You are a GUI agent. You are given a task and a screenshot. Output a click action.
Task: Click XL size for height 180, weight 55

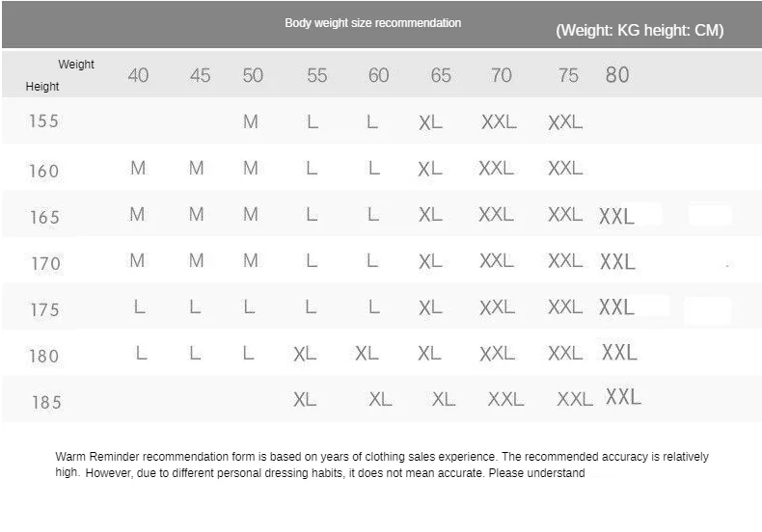click(x=305, y=354)
